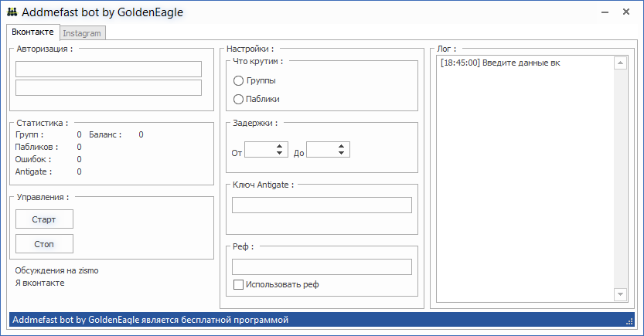Close the Addmefast bot window
This screenshot has height=336, width=644.
[626, 12]
